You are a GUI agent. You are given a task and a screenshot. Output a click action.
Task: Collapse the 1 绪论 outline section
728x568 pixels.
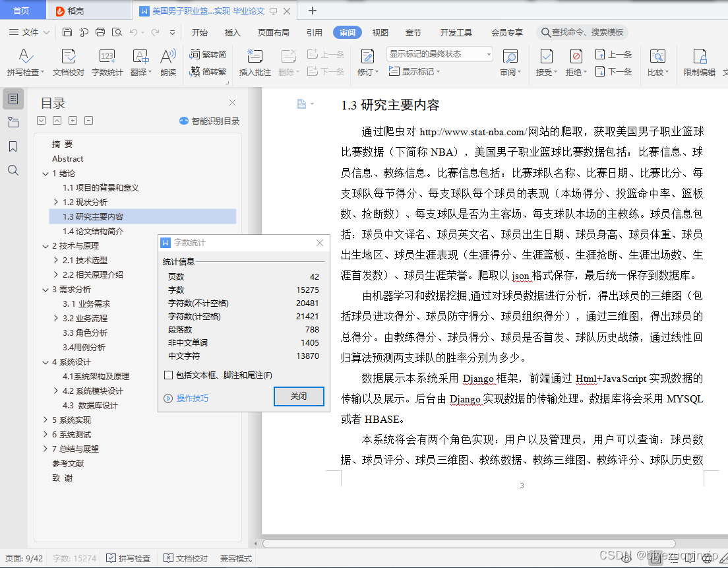[45, 174]
